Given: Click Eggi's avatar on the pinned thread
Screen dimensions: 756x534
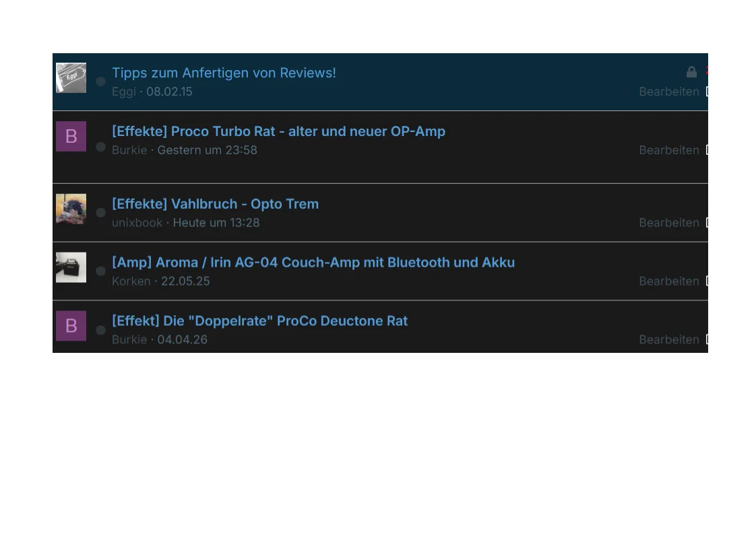Looking at the screenshot, I should tap(71, 78).
